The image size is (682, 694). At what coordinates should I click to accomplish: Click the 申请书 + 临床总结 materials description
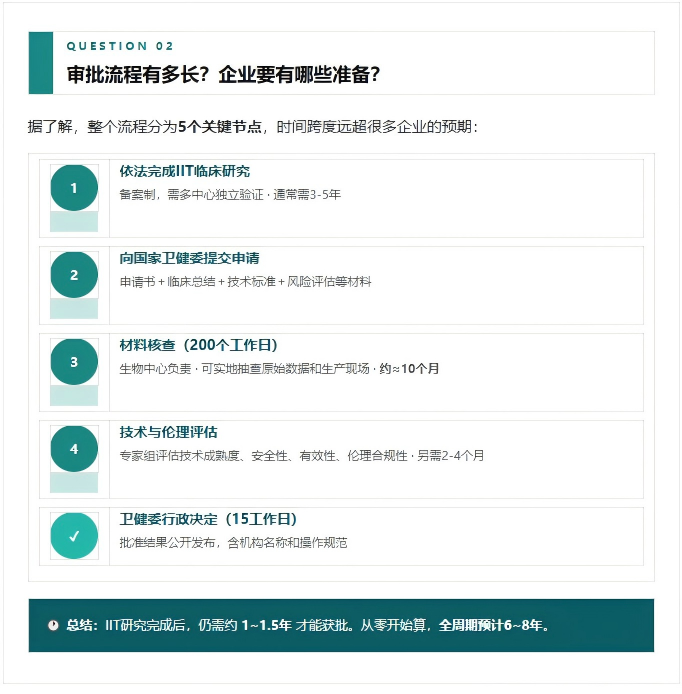pyautogui.click(x=245, y=282)
